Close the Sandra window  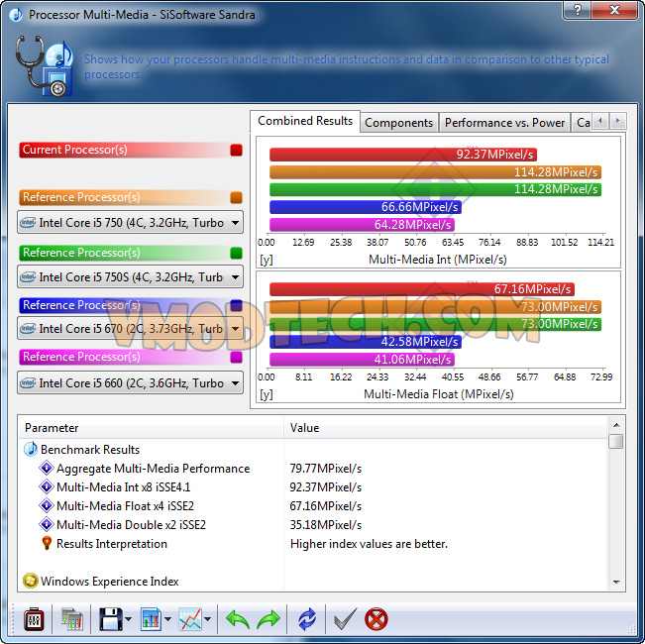(614, 10)
